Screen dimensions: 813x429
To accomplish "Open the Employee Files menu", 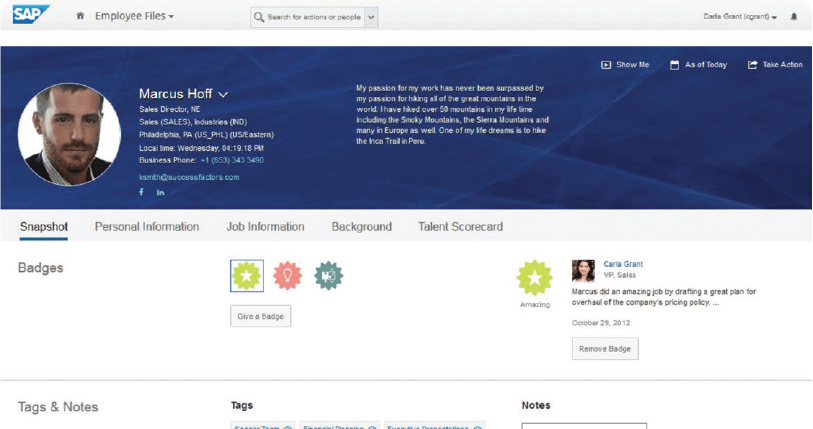I will tap(134, 16).
